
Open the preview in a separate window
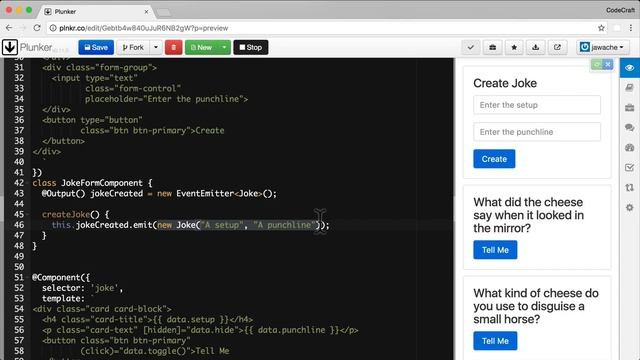point(557,47)
